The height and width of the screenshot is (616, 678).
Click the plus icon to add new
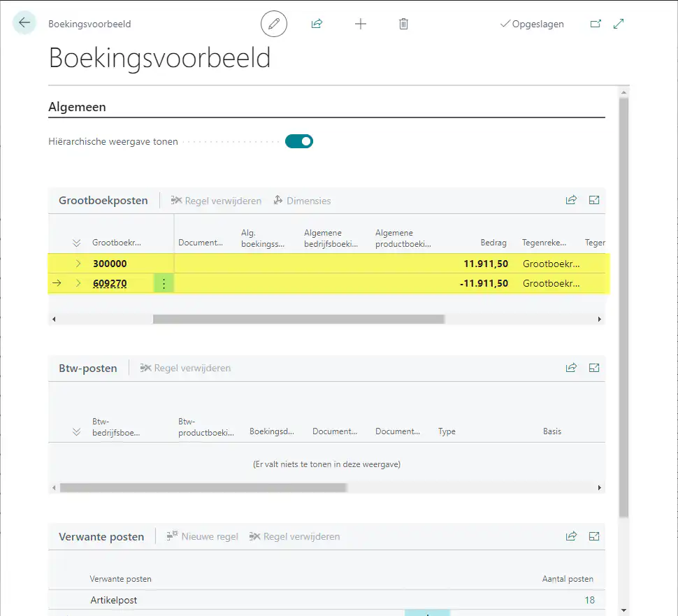pos(360,24)
